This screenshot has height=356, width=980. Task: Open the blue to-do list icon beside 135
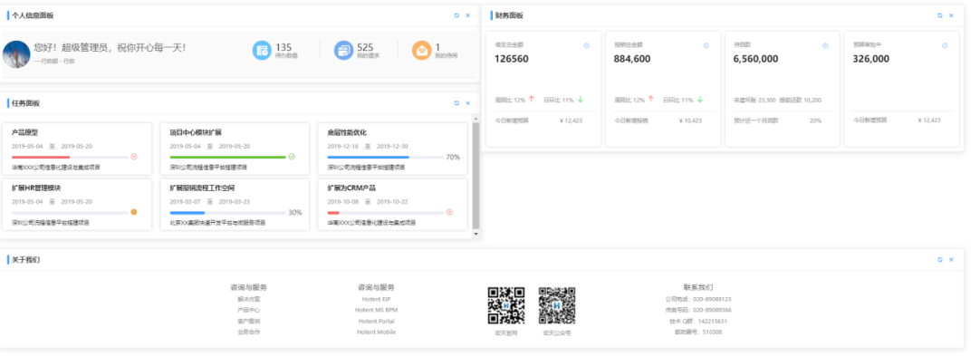[262, 51]
